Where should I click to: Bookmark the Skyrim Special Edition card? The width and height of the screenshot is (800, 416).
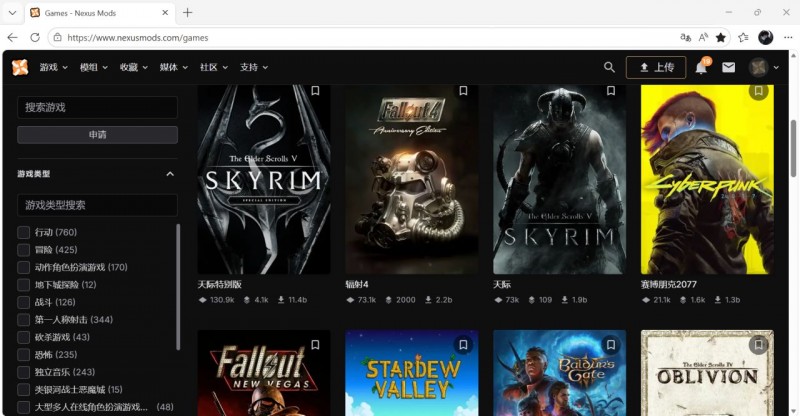tap(315, 91)
